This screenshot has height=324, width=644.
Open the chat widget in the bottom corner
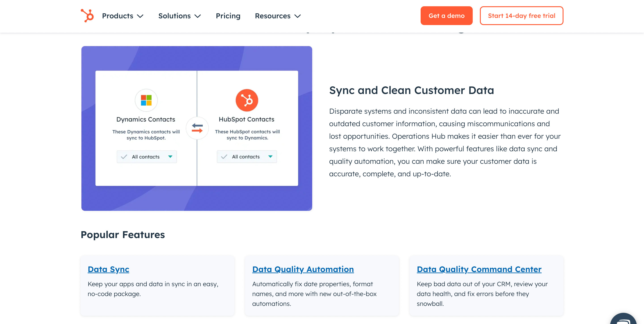pyautogui.click(x=623, y=320)
